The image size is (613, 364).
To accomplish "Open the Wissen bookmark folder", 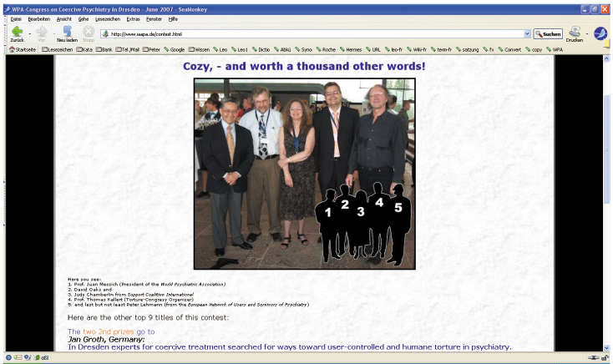I will (199, 49).
